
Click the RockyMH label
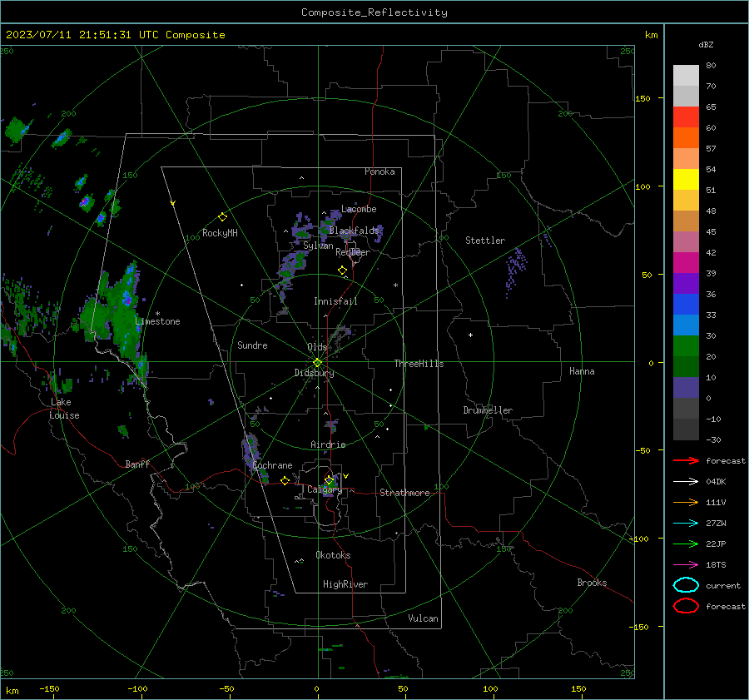click(220, 233)
